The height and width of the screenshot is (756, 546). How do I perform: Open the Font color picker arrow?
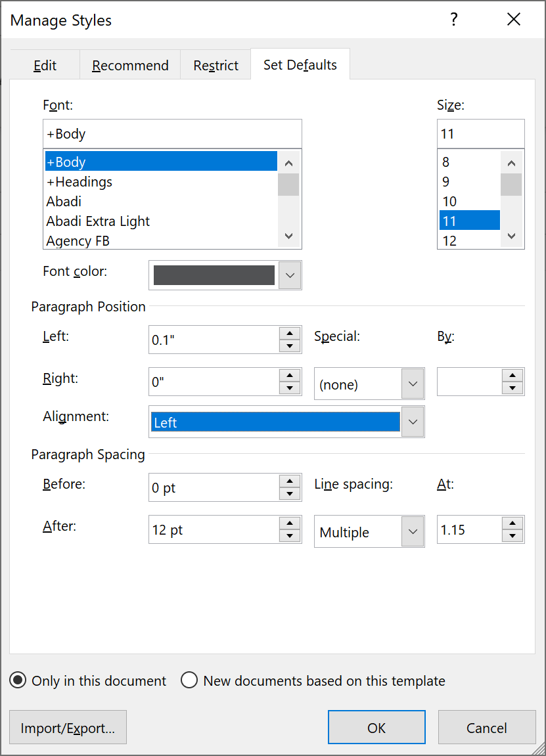pos(290,275)
